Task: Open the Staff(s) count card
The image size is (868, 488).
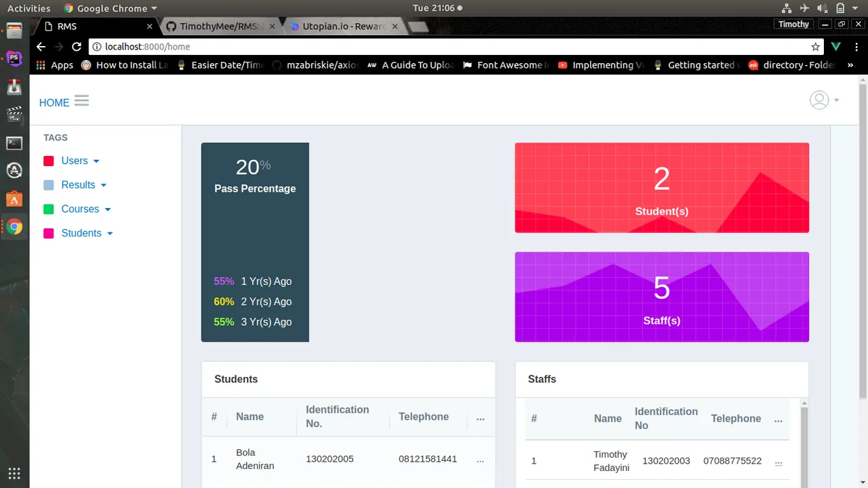Action: (662, 297)
